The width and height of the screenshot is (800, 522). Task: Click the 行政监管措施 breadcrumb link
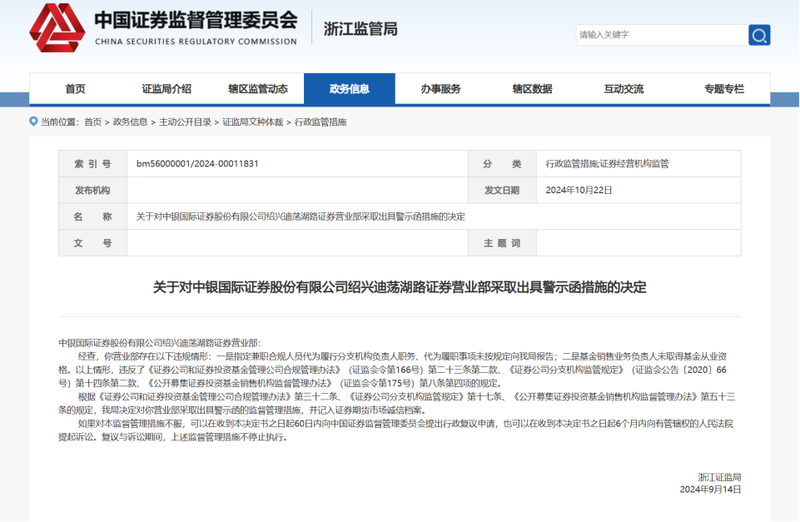pyautogui.click(x=320, y=122)
